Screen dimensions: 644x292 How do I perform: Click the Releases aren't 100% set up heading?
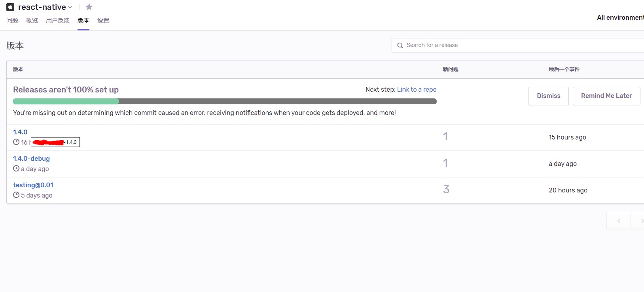66,90
